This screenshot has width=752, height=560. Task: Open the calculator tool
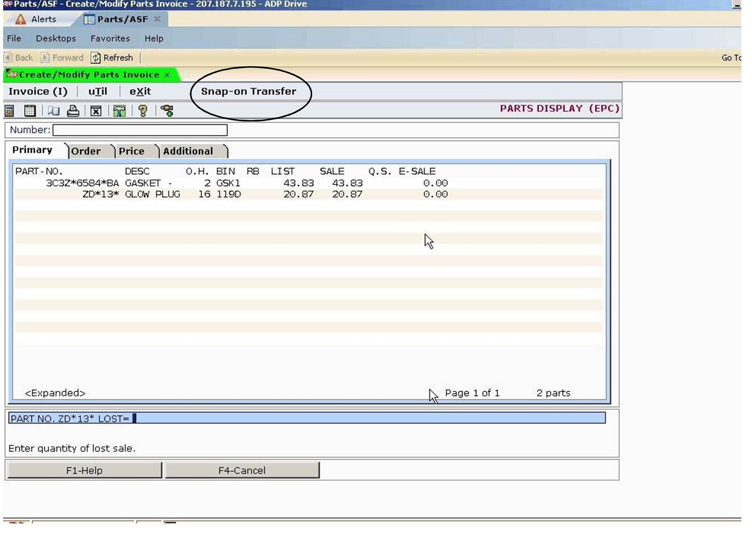tap(8, 111)
